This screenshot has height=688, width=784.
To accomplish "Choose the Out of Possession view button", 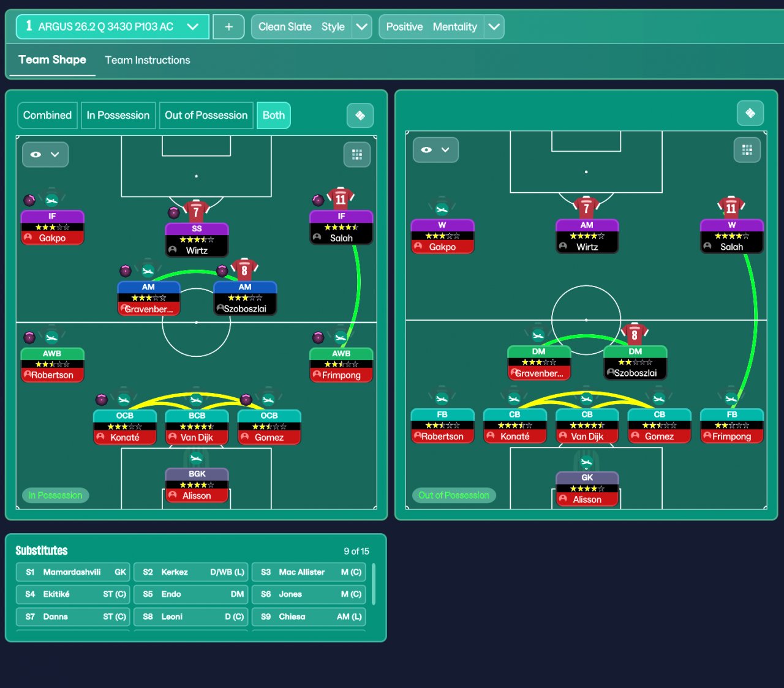I will 206,115.
